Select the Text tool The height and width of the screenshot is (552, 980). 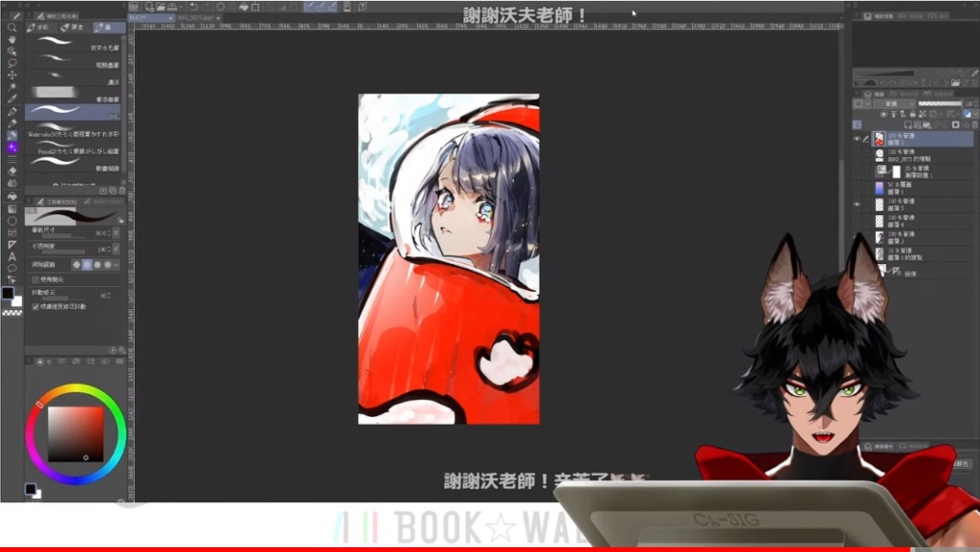11,256
